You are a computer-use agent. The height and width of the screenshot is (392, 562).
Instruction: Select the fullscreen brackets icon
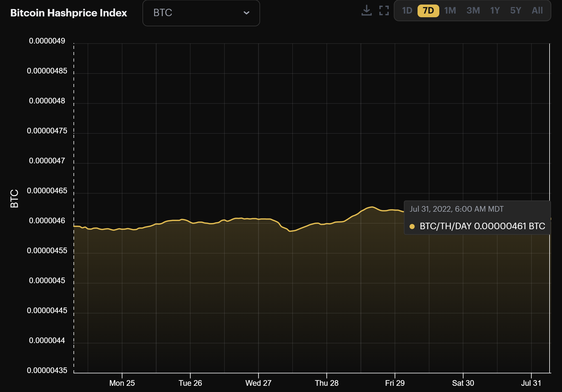click(384, 11)
